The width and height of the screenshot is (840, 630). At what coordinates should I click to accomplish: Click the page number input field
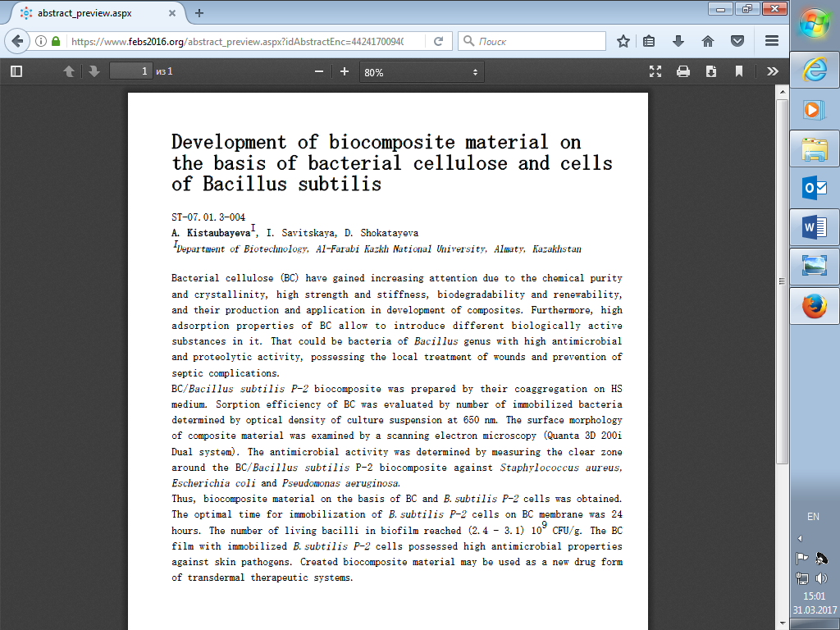[x=131, y=72]
